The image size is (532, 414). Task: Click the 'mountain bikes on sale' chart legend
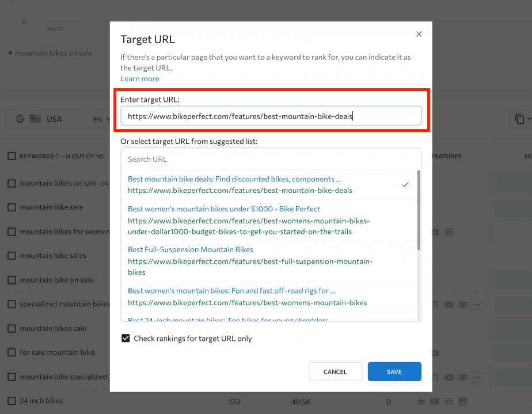pos(51,53)
